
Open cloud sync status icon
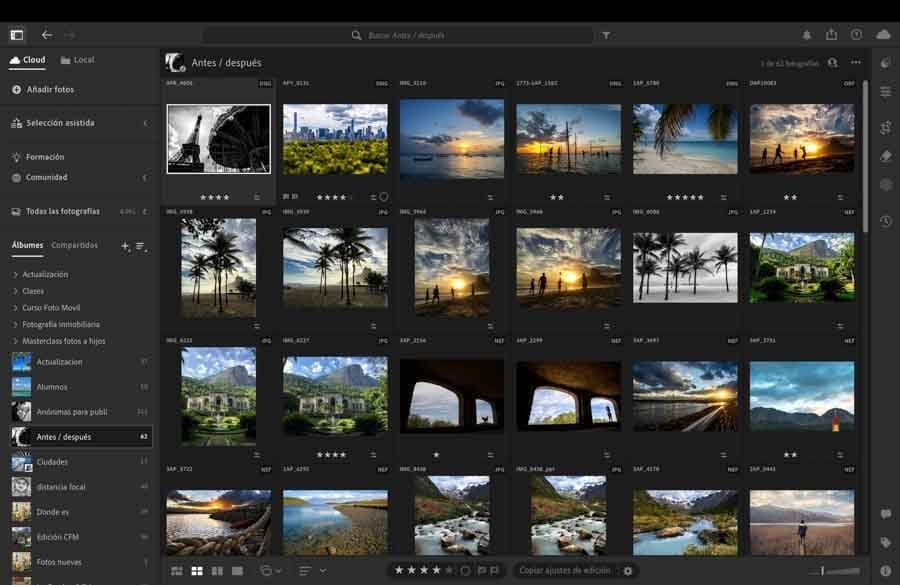883,34
